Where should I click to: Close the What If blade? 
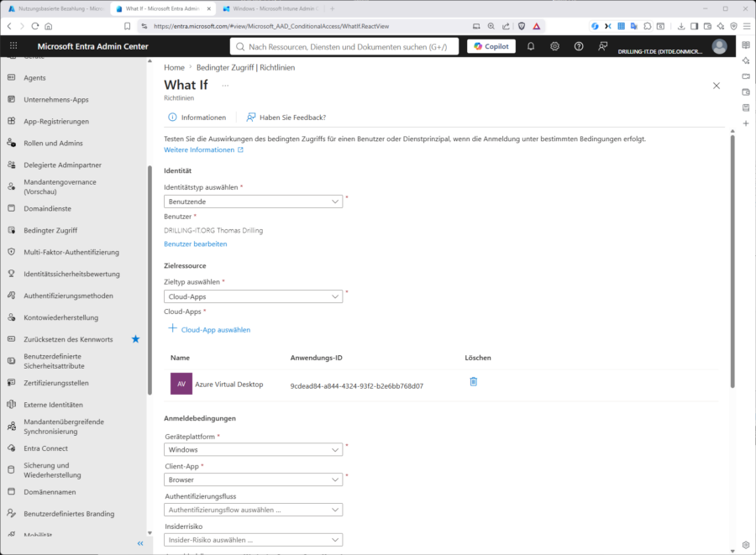coord(717,86)
